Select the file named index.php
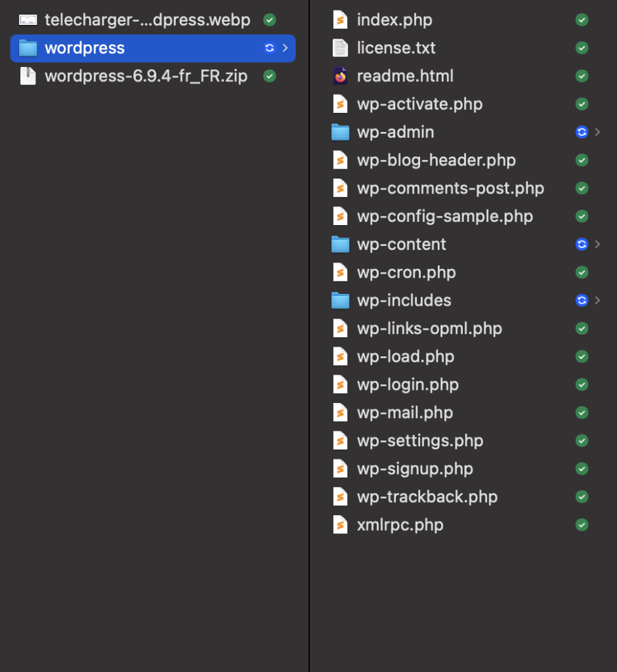The image size is (617, 672). click(394, 20)
